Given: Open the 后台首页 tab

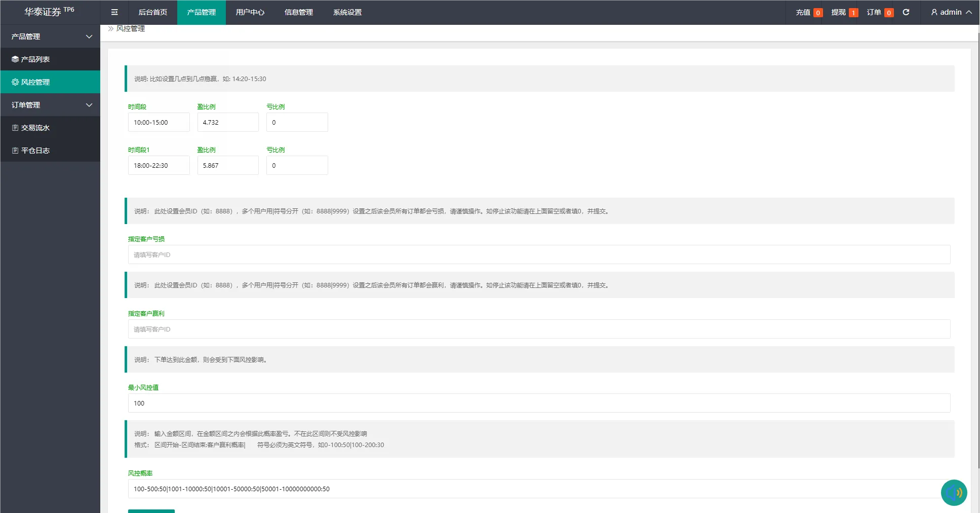Looking at the screenshot, I should coord(153,12).
